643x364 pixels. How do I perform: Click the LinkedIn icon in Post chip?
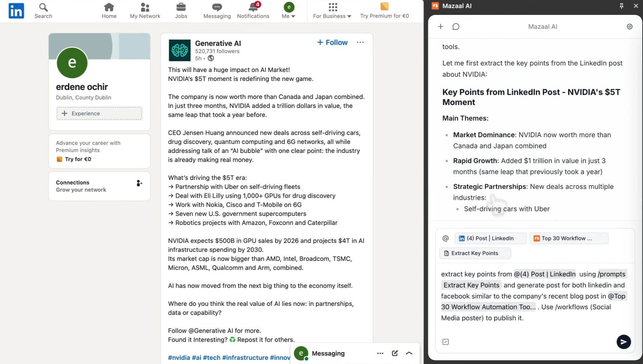coord(462,238)
